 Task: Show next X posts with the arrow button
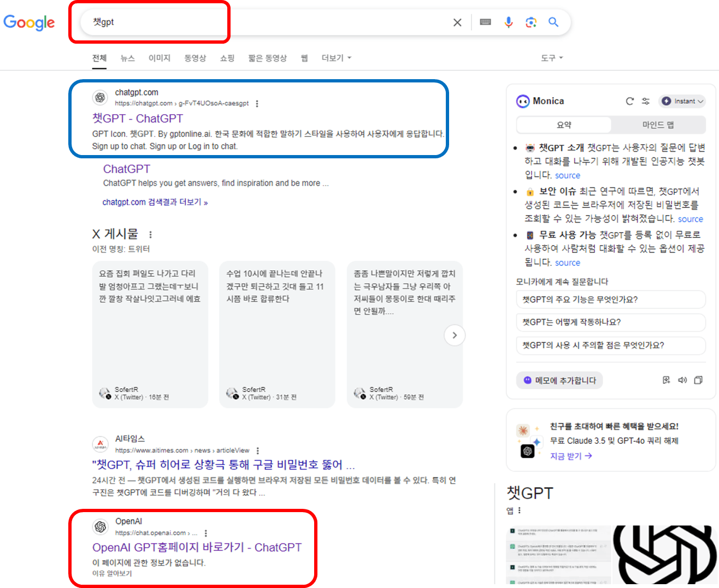455,335
